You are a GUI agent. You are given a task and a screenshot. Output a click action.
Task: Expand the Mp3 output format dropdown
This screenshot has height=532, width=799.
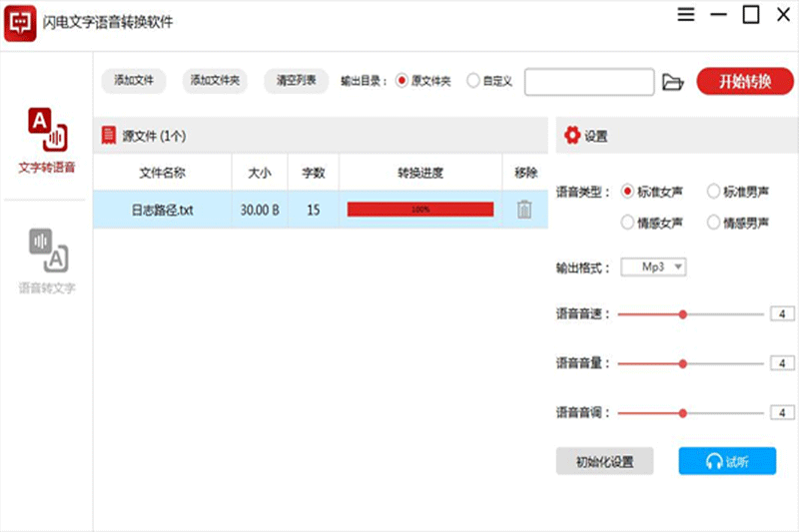pos(653,266)
